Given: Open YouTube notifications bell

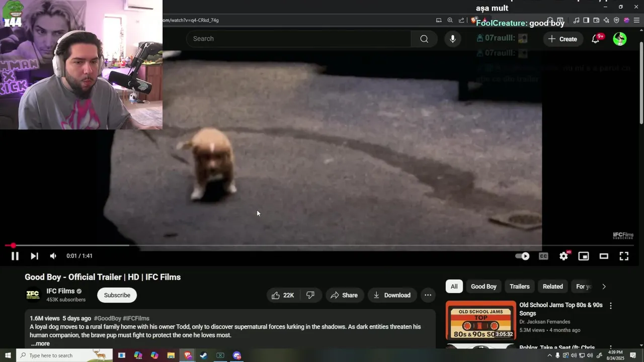Looking at the screenshot, I should click(x=596, y=39).
